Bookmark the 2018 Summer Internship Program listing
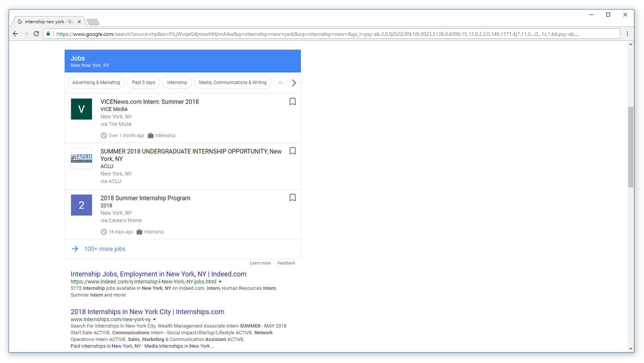Viewport: 644px width, 363px height. (x=293, y=198)
